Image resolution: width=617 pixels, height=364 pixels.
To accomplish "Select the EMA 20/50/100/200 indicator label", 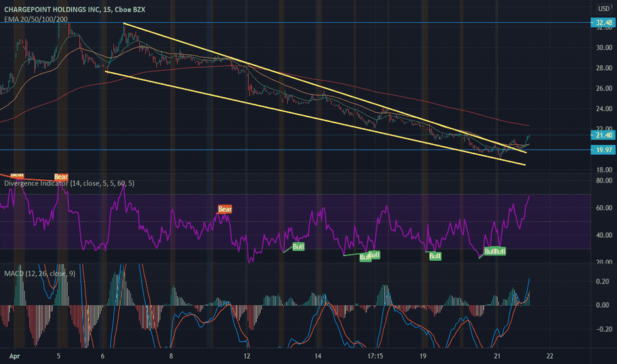I will [x=36, y=19].
